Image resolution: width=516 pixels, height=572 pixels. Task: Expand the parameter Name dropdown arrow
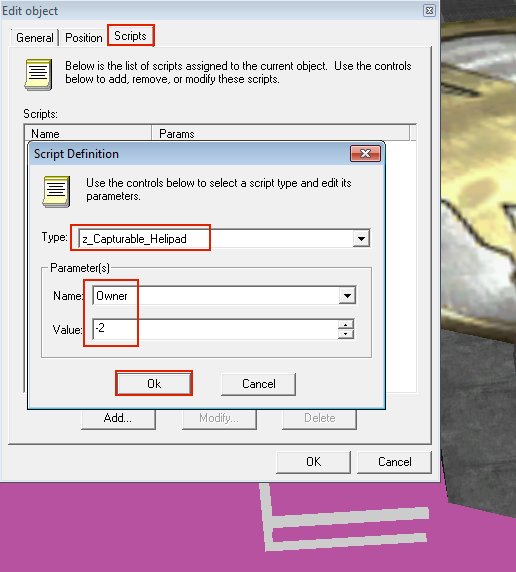[x=347, y=295]
